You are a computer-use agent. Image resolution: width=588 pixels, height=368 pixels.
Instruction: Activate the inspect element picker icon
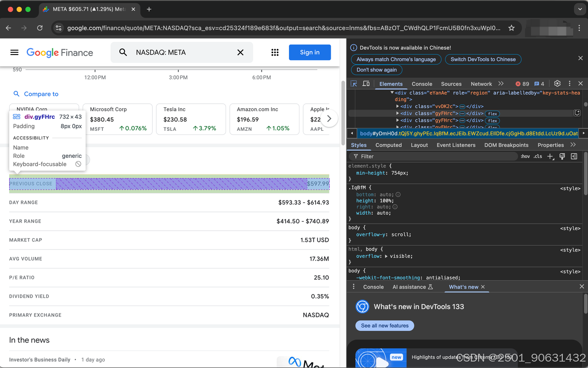[354, 84]
